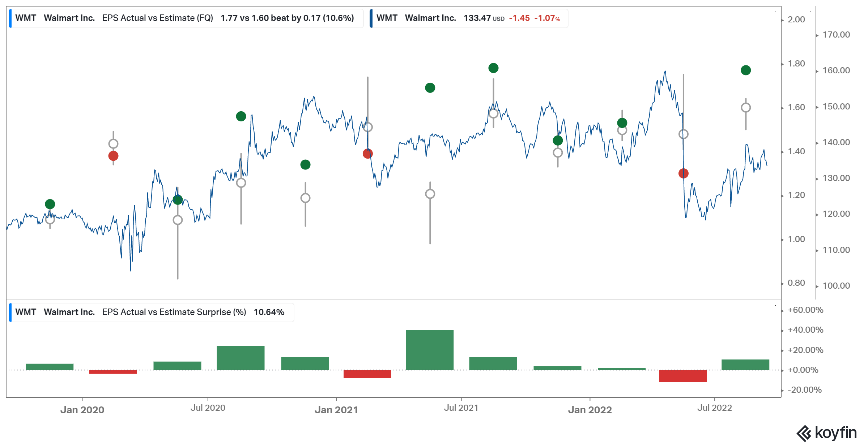Select the WMT EPS Actual vs Estimate legend
The height and width of the screenshot is (448, 868).
[186, 18]
